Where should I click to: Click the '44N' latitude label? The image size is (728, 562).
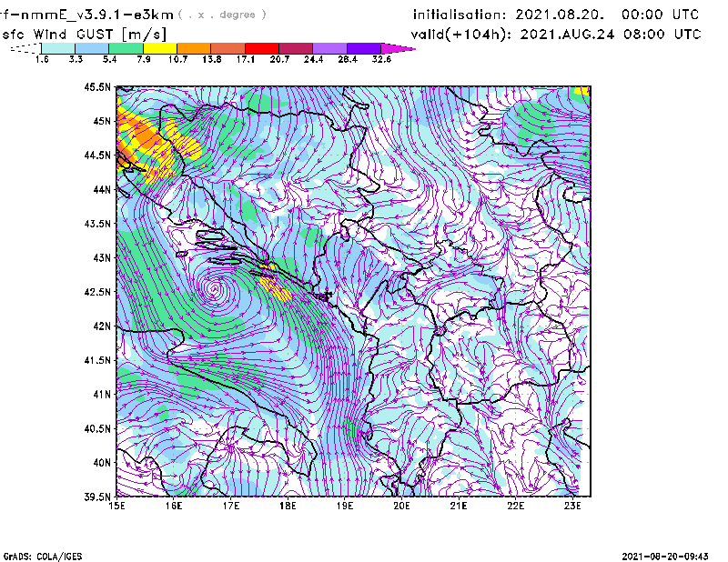[102, 189]
